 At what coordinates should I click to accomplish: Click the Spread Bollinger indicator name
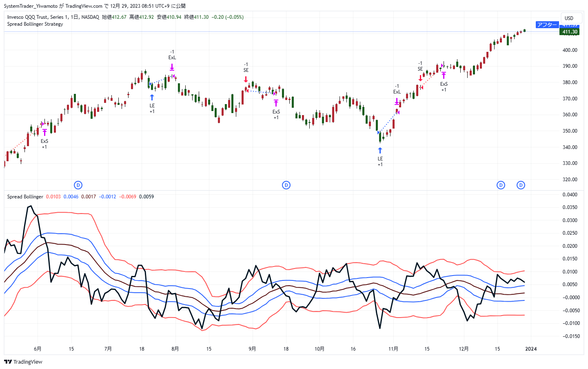[25, 197]
